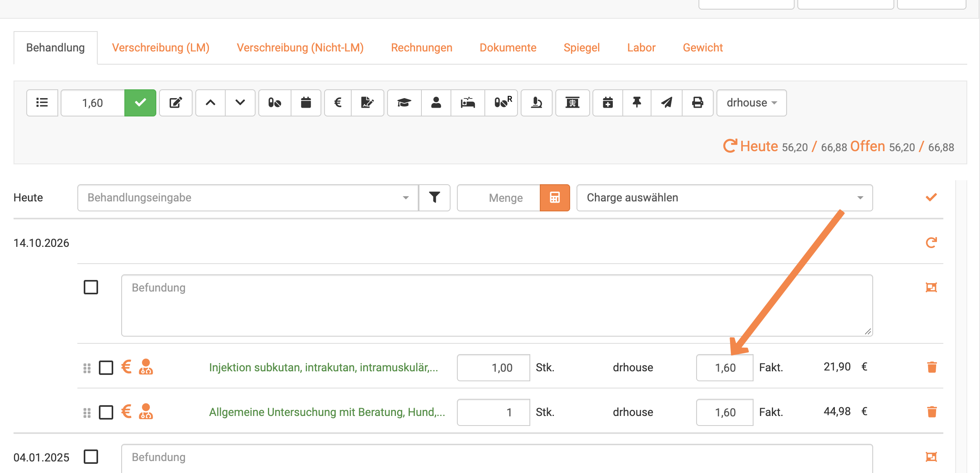Open the drhouse user dropdown
980x473 pixels.
pyautogui.click(x=752, y=103)
